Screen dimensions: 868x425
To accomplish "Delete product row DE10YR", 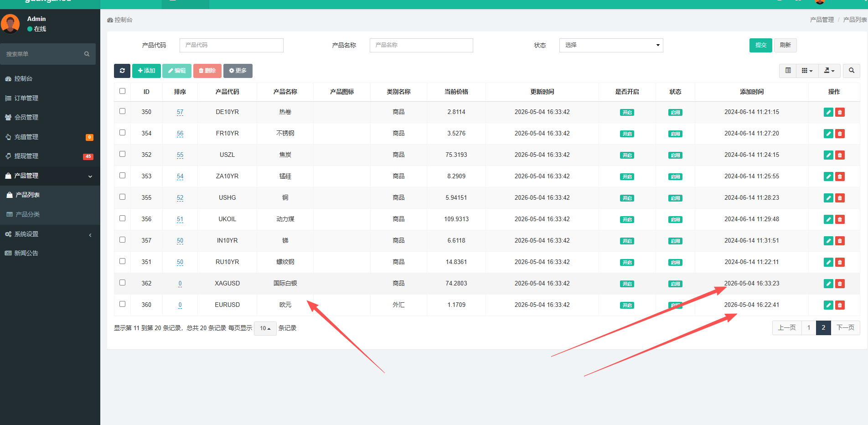I will tap(840, 112).
